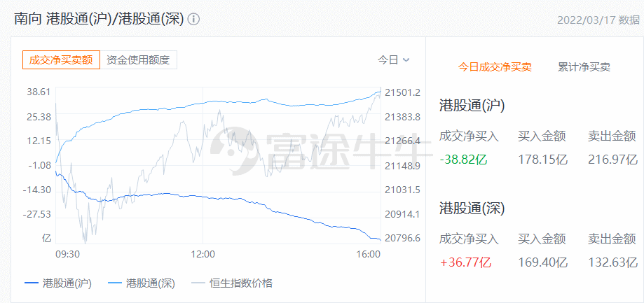Click the info icon beside 港股通(深) title
This screenshot has width=644, height=303.
193,20
